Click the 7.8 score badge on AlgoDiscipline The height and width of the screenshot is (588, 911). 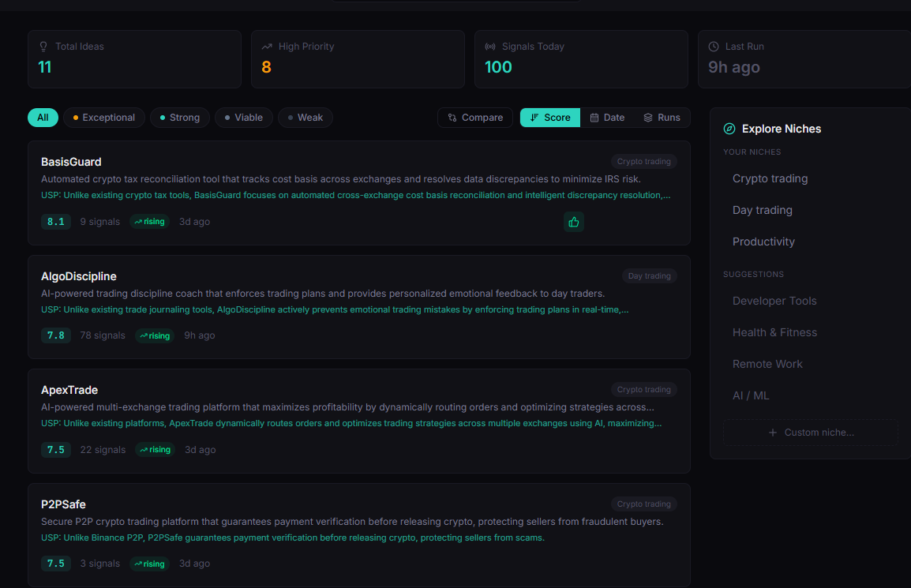pyautogui.click(x=56, y=335)
